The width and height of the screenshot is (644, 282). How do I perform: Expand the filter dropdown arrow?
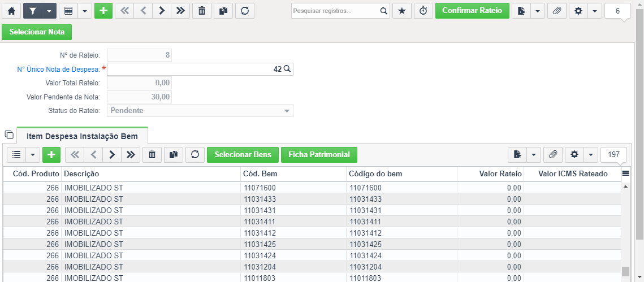[49, 11]
